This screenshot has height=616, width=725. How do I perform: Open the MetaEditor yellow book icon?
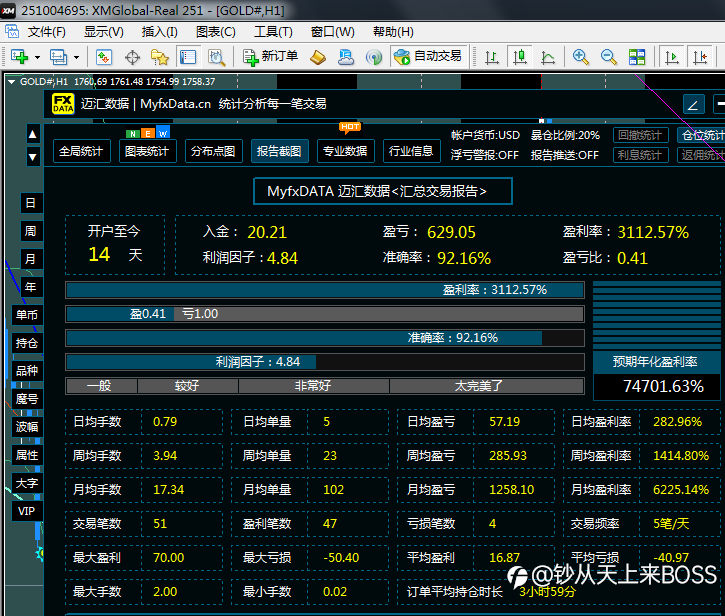click(x=318, y=57)
